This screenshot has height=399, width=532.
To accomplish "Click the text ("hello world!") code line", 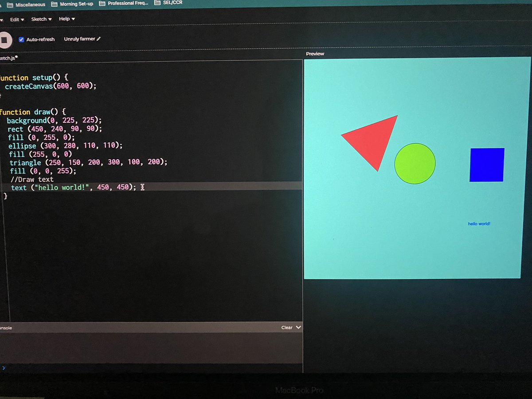I will pyautogui.click(x=74, y=187).
